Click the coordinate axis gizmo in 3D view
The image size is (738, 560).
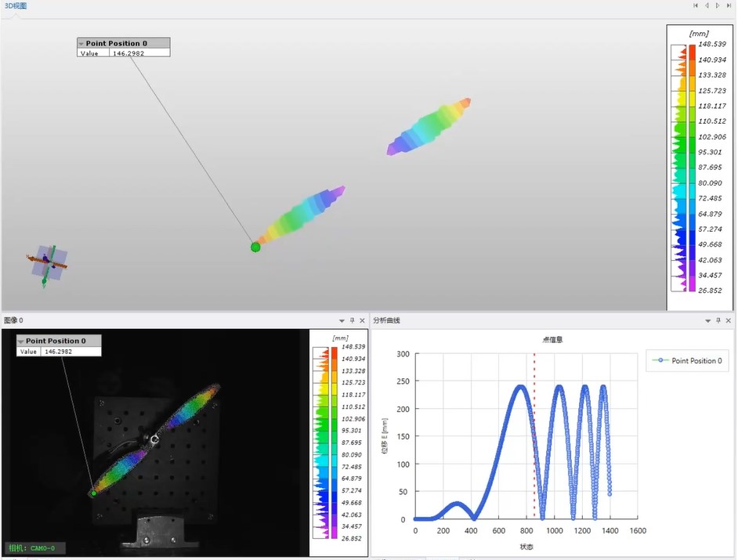click(49, 262)
